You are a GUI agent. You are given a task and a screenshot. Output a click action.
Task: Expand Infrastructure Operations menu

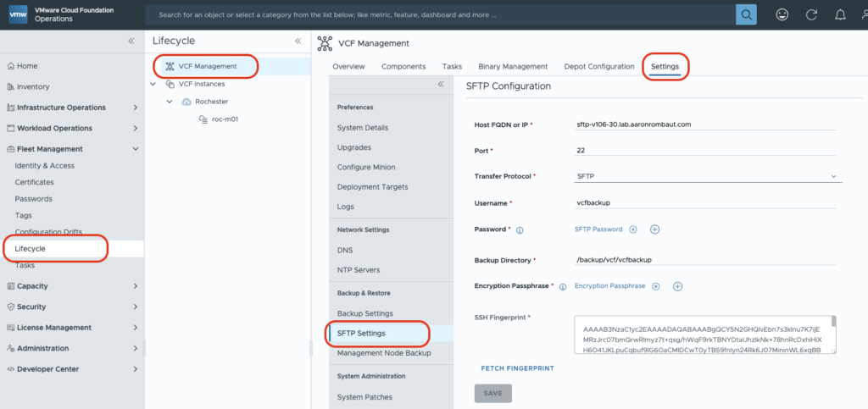coord(136,108)
